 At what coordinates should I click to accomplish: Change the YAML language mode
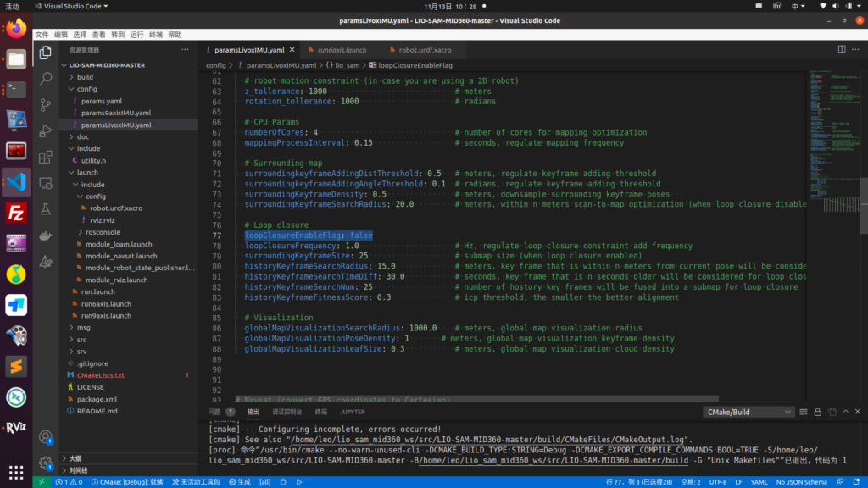(759, 482)
